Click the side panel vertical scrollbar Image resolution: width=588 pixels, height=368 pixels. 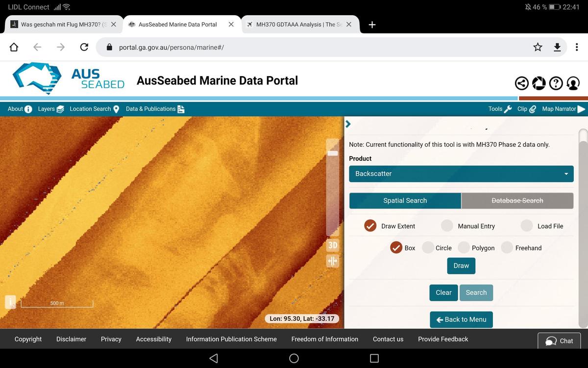(583, 228)
